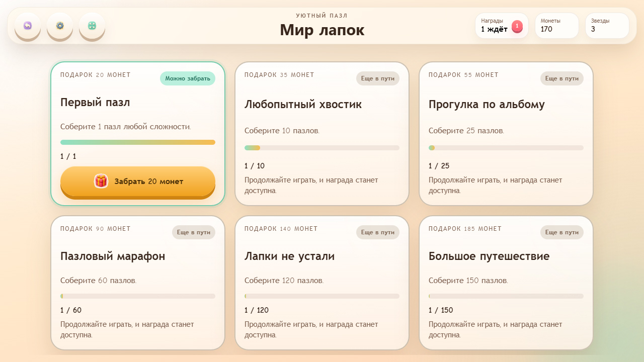Click the 'Подарок 35 монет' label
This screenshot has height=362, width=644.
coord(279,75)
